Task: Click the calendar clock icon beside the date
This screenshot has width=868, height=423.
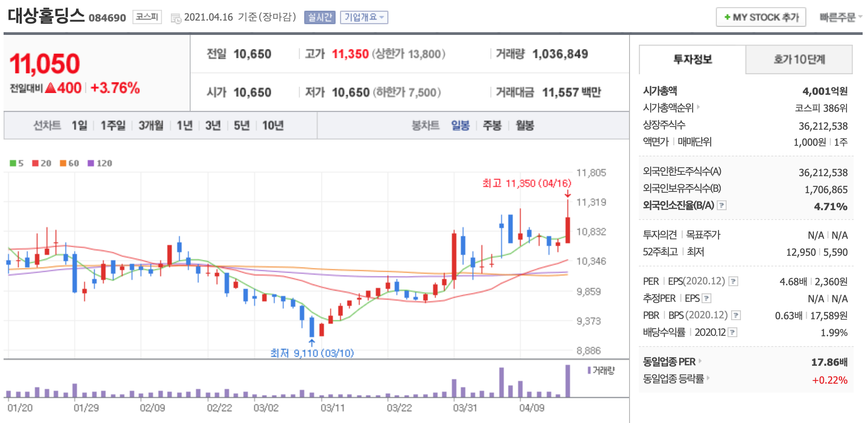Action: (x=176, y=18)
